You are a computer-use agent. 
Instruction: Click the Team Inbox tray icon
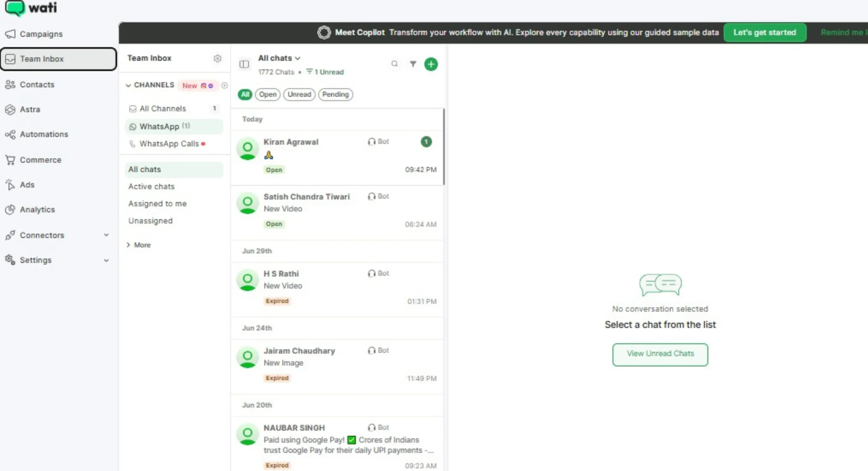(x=10, y=59)
